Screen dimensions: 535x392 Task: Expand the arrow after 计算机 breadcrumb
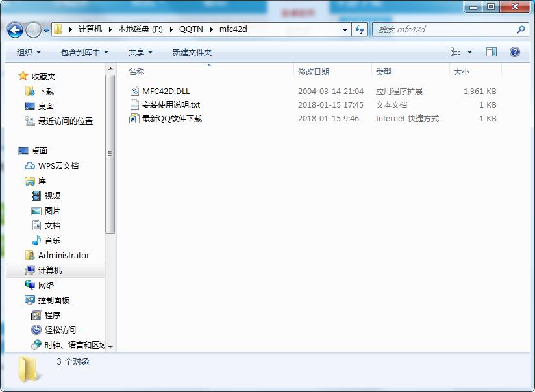pos(110,30)
